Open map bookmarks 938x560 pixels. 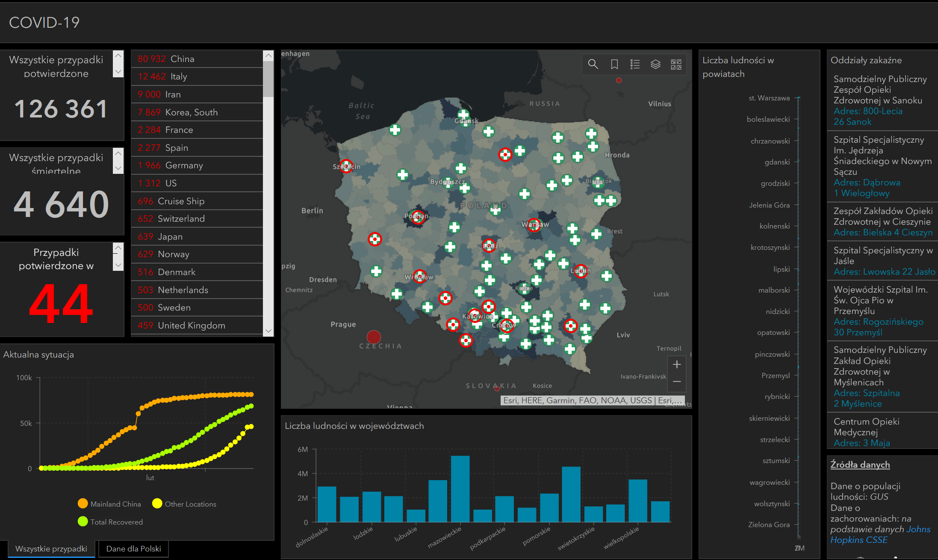pos(614,64)
